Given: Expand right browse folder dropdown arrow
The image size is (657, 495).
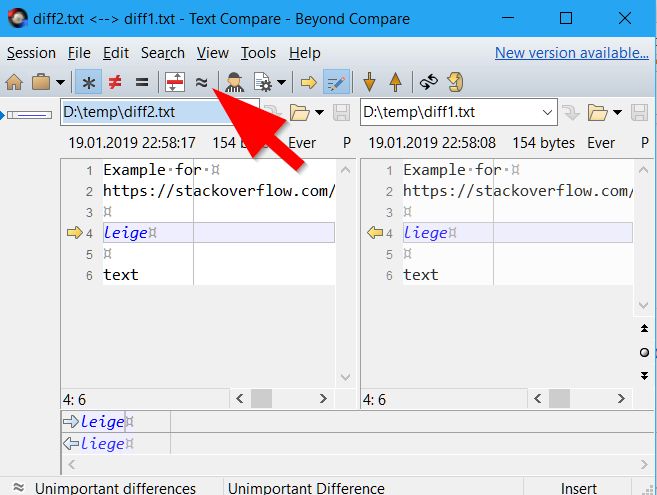Looking at the screenshot, I should tap(617, 112).
